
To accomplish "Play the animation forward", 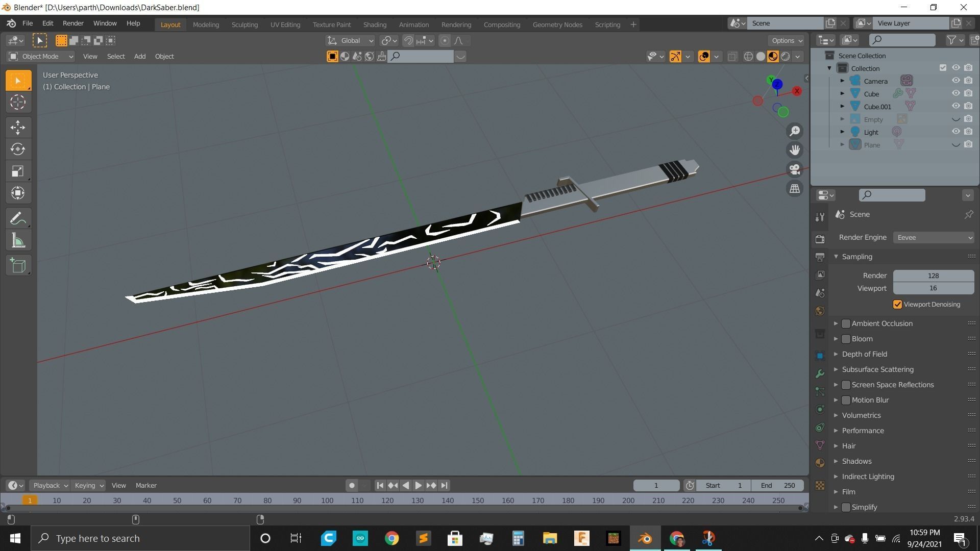I will [x=418, y=486].
